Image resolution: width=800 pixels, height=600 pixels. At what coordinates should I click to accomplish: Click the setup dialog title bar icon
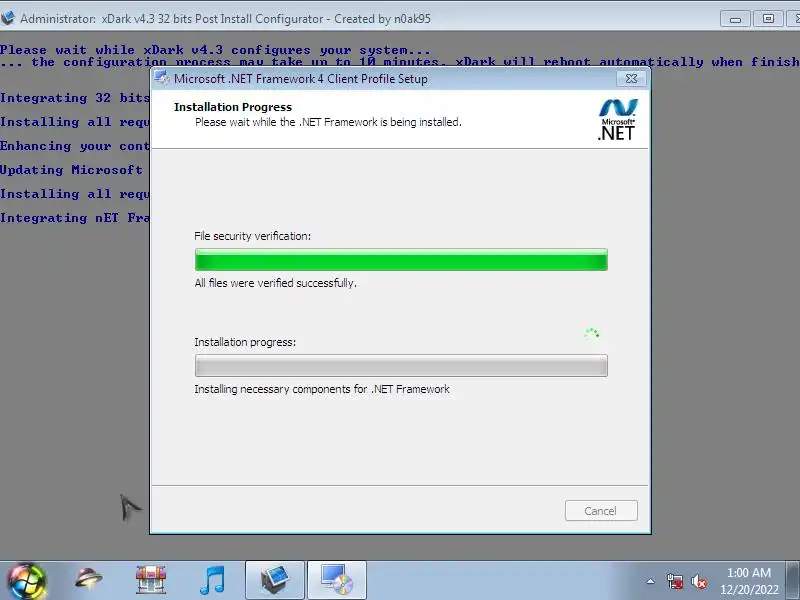162,78
